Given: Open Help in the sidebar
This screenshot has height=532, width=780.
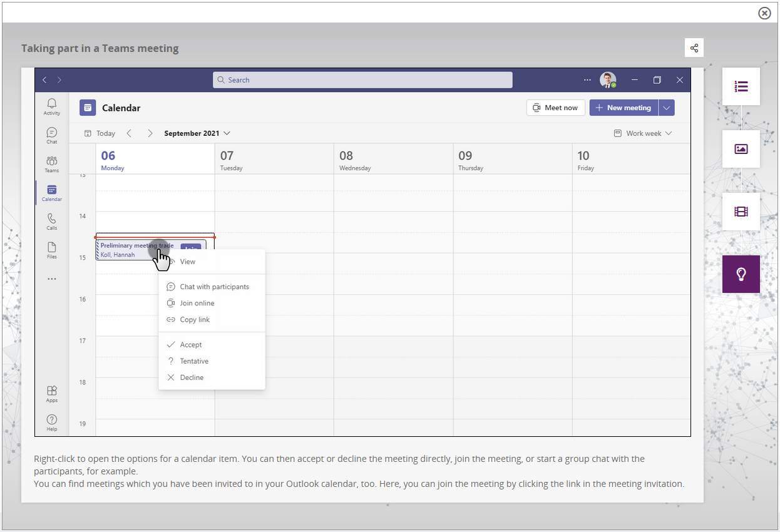Looking at the screenshot, I should [52, 422].
